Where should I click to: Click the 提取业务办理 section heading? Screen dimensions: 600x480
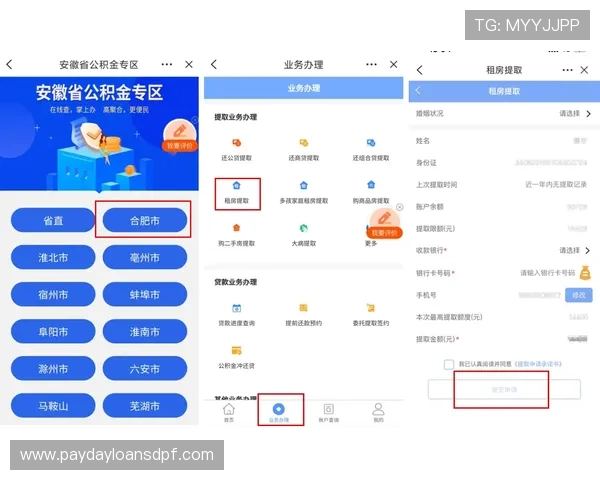pyautogui.click(x=235, y=117)
